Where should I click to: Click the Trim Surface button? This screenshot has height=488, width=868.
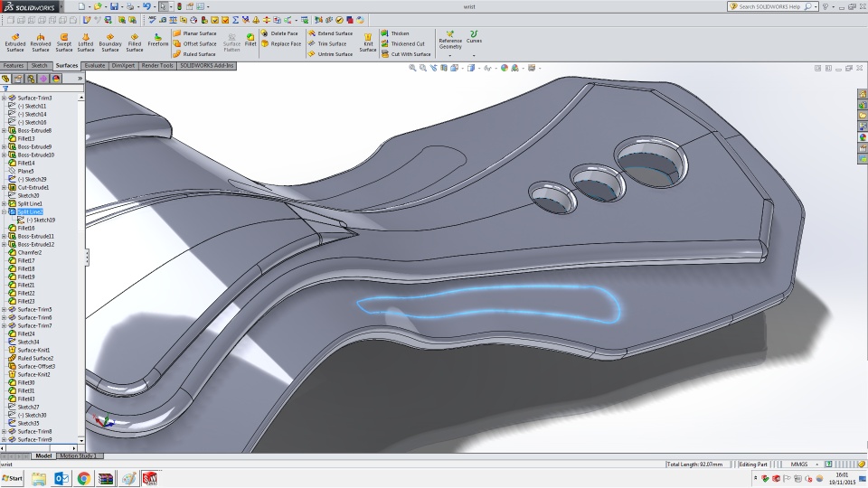(331, 43)
